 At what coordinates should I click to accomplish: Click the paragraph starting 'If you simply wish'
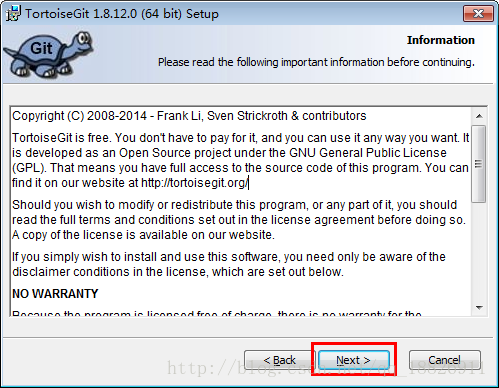pyautogui.click(x=229, y=264)
